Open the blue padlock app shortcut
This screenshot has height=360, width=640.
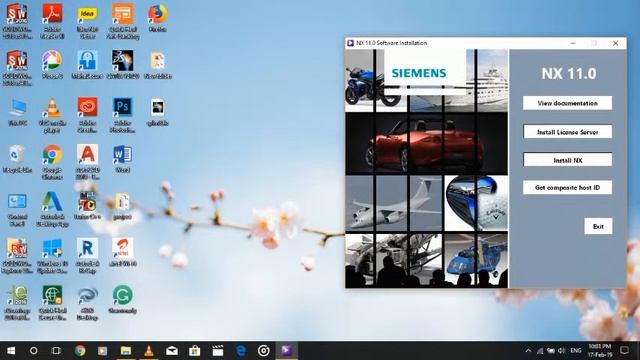[87, 64]
